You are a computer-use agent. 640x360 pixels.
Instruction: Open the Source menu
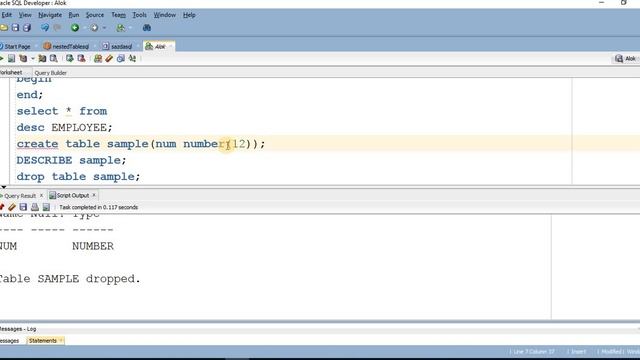point(95,15)
